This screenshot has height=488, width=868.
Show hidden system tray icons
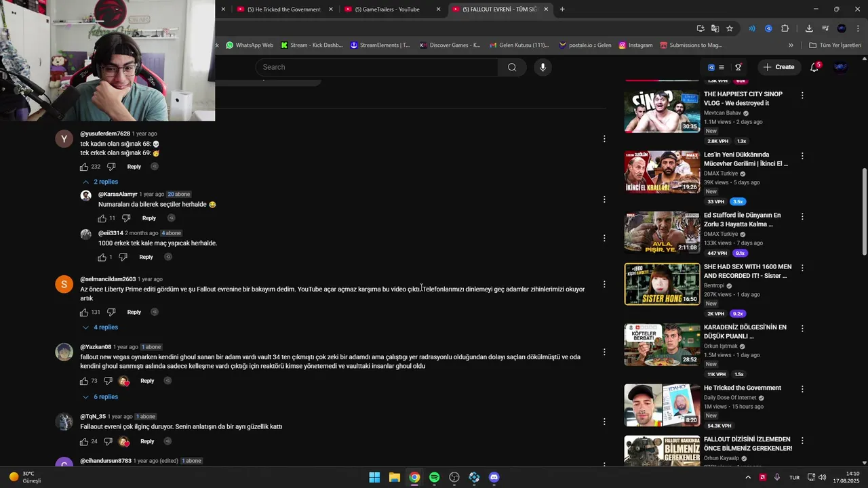(748, 477)
